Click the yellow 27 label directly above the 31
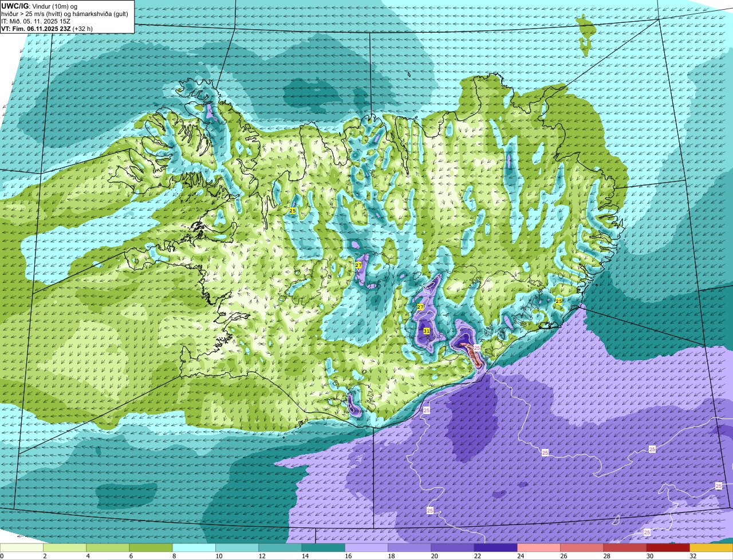Viewport: 733px width, 560px height. coord(420,307)
